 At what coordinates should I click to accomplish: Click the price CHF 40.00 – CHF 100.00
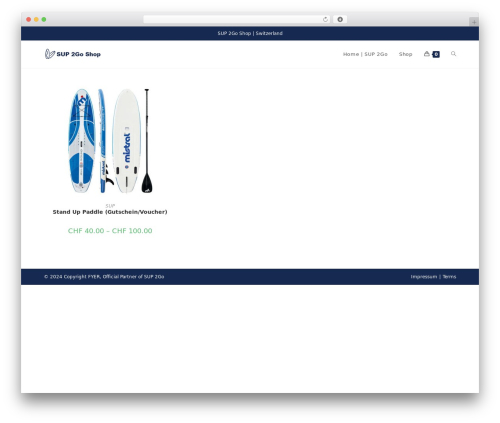(x=110, y=231)
